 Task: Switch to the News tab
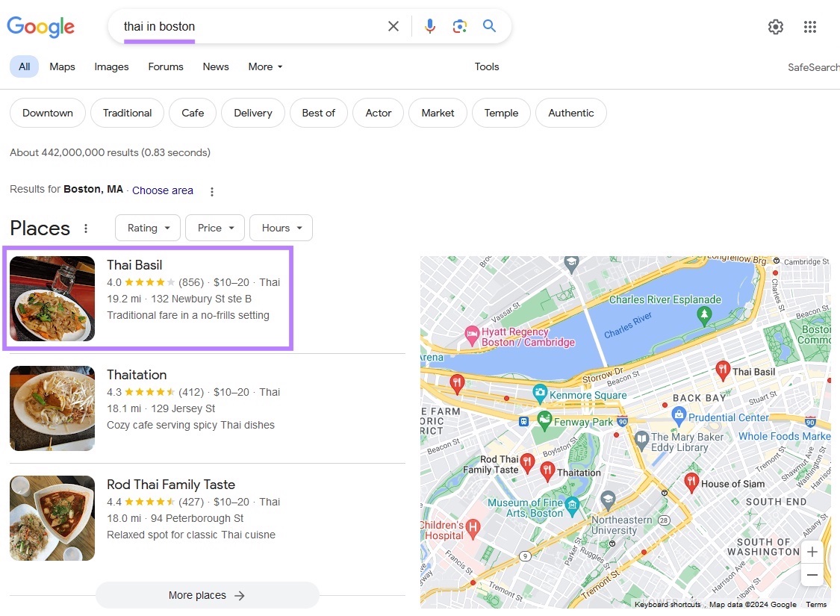(x=216, y=66)
